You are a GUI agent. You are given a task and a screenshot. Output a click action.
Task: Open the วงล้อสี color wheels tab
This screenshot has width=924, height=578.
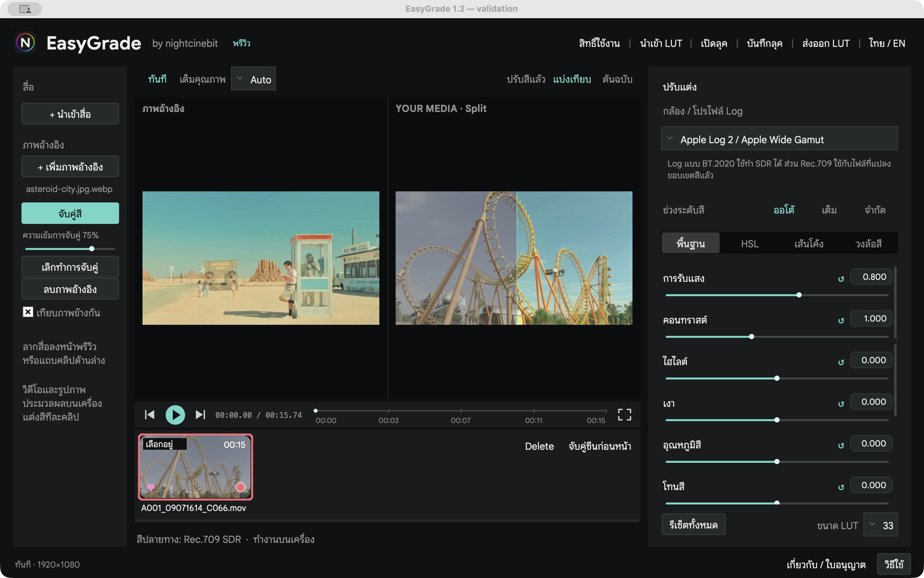pyautogui.click(x=868, y=243)
